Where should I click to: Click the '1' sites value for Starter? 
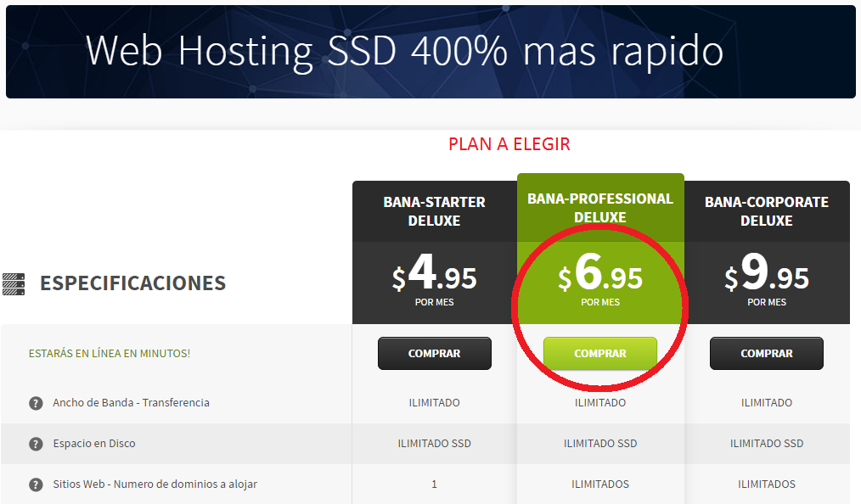click(x=435, y=484)
